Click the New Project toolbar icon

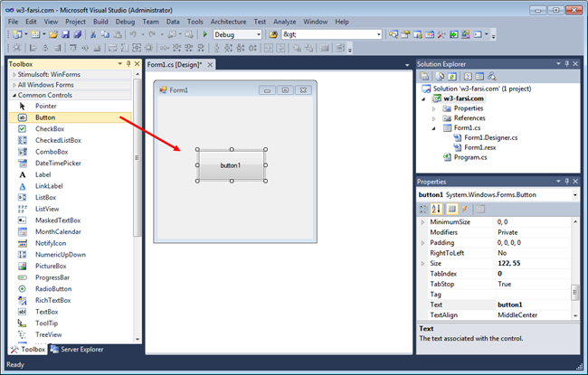(17, 34)
